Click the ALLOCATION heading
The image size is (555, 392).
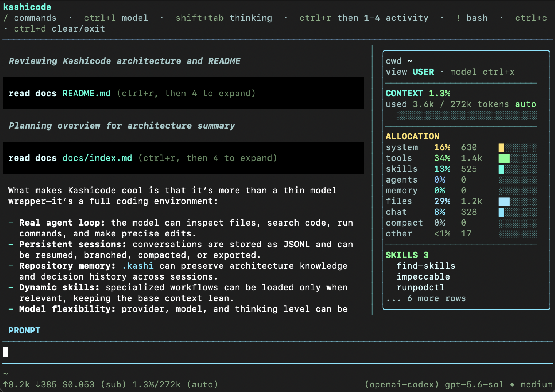coord(413,136)
